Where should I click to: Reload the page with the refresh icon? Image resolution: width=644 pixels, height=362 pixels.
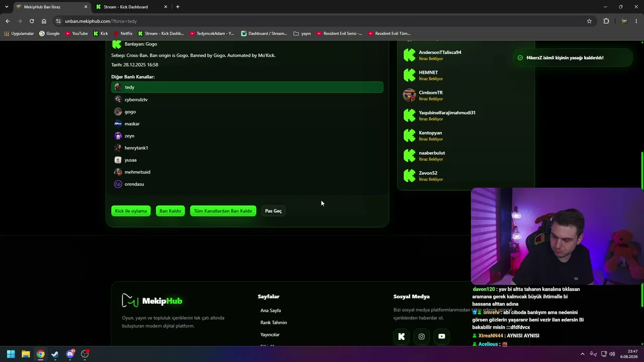[x=32, y=21]
